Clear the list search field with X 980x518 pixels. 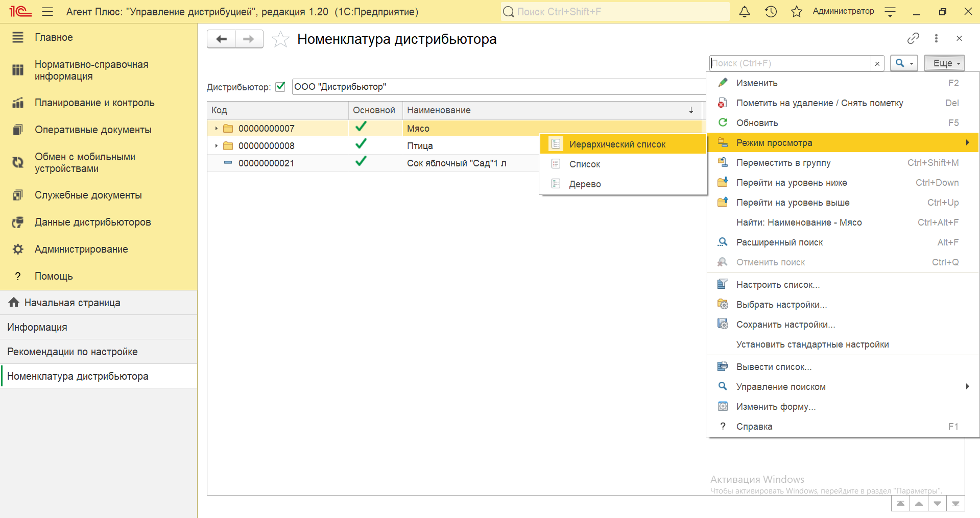(877, 63)
